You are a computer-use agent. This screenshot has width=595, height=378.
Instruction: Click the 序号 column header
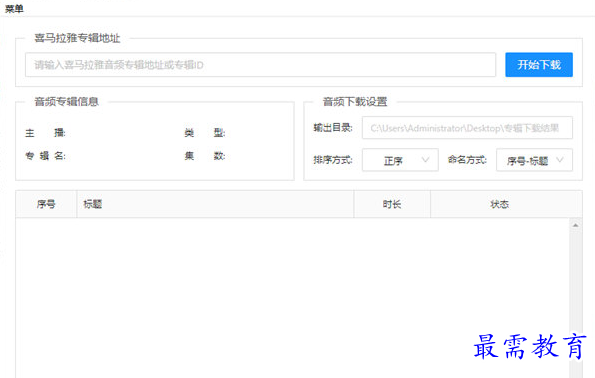point(46,204)
